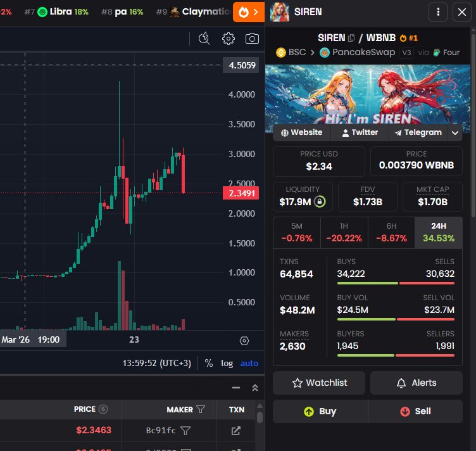Click the FDV $1.73B value
Viewport: 476px width, 451px height.
coord(368,202)
